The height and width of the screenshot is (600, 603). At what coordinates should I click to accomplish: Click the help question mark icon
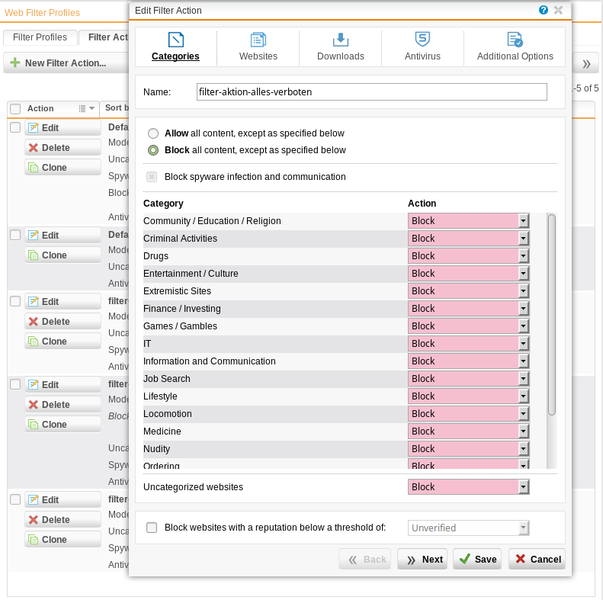point(543,10)
